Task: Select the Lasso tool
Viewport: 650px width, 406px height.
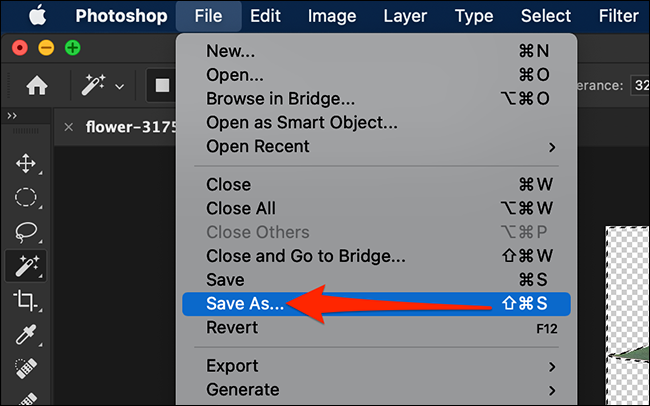Action: (26, 231)
